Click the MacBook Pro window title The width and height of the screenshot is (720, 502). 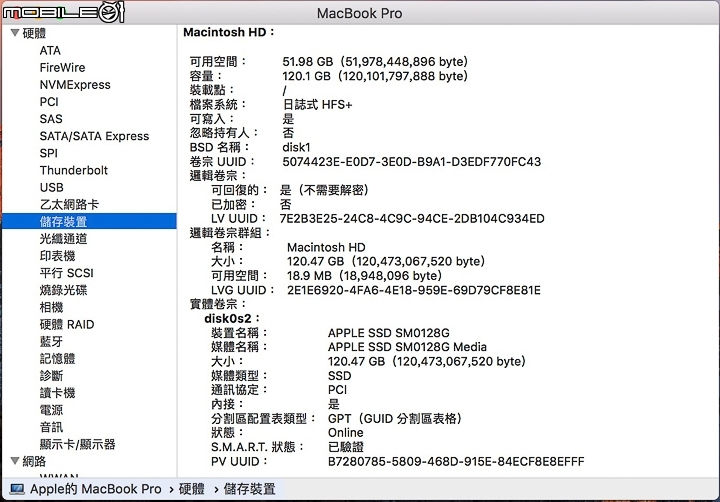[360, 13]
